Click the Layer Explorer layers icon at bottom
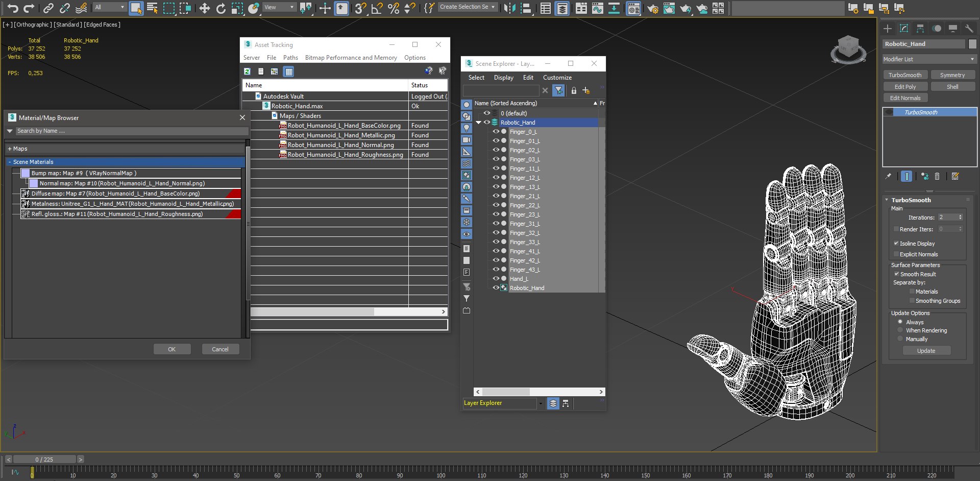The width and height of the screenshot is (980, 481). 553,403
